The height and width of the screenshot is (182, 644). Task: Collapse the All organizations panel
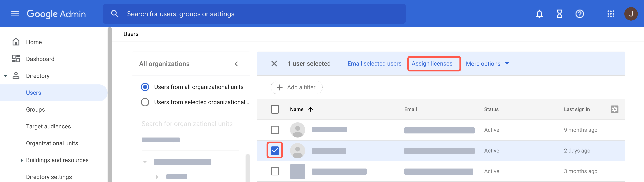pos(236,64)
